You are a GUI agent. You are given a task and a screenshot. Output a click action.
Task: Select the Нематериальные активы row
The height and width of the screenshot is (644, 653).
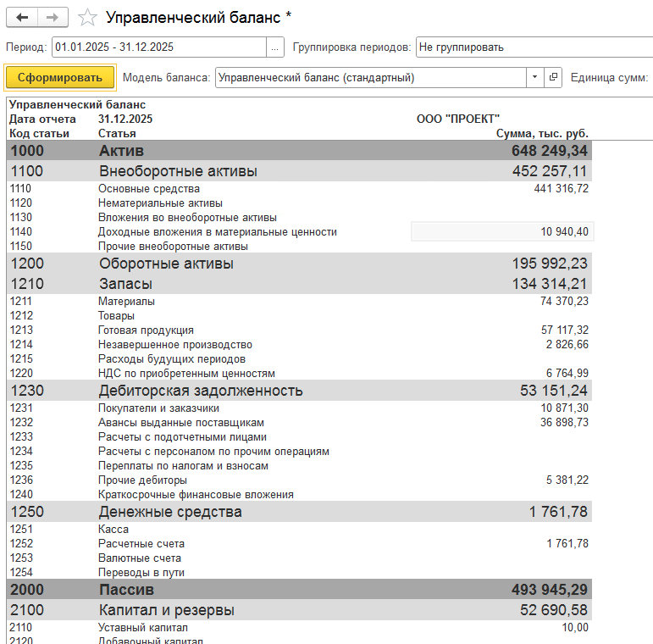(x=299, y=203)
